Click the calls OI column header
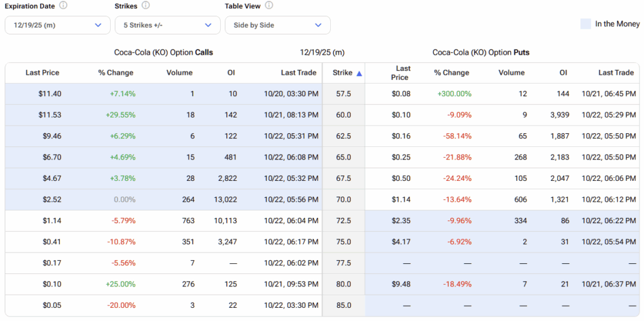This screenshot has height=321, width=644. point(231,73)
